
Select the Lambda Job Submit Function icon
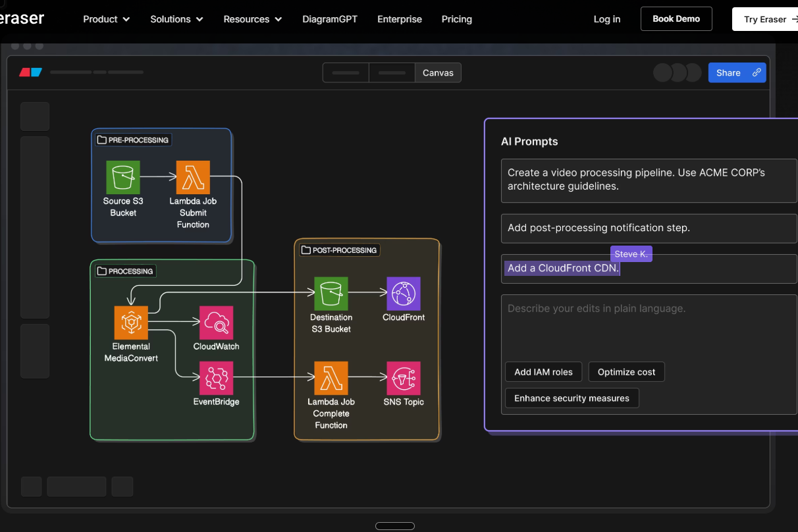(x=193, y=177)
